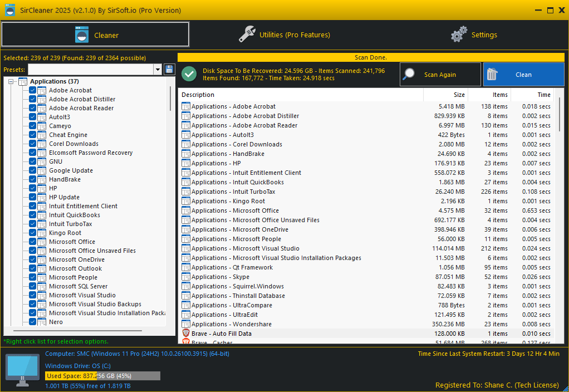Toggle the HP Update checkbox
This screenshot has height=392, width=569.
tap(32, 197)
